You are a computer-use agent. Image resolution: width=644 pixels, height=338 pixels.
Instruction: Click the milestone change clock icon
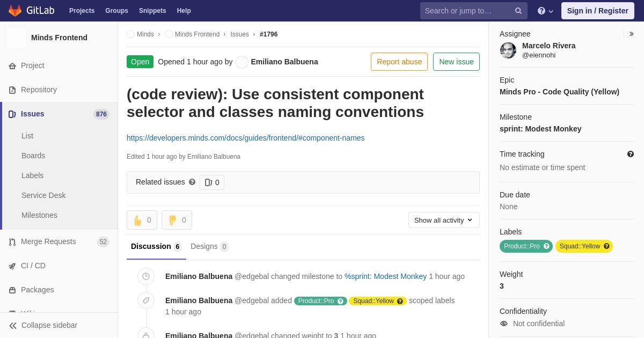point(146,276)
